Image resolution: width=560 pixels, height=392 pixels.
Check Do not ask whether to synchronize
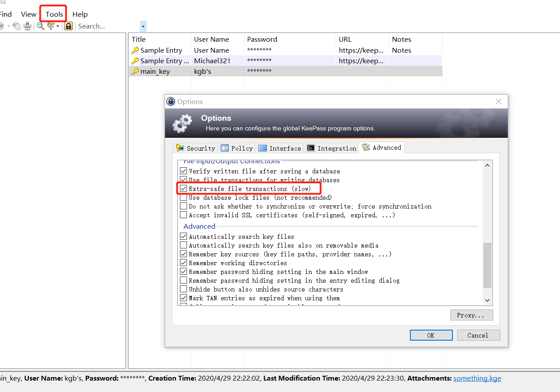click(183, 206)
